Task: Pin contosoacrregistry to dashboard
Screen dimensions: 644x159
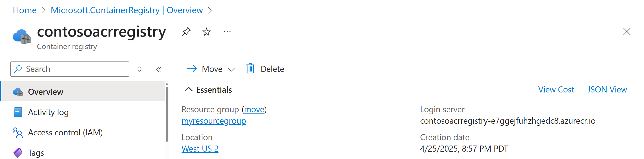Action: point(186,31)
